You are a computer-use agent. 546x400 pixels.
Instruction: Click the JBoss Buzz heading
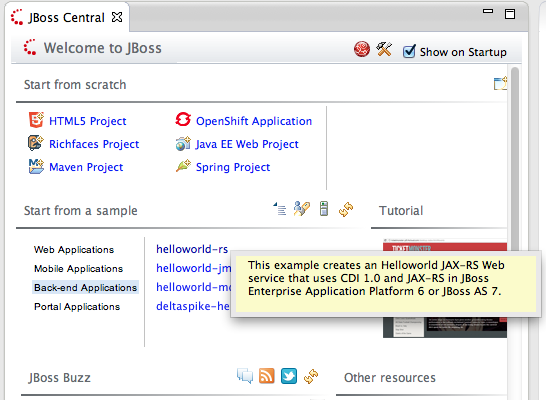point(60,378)
